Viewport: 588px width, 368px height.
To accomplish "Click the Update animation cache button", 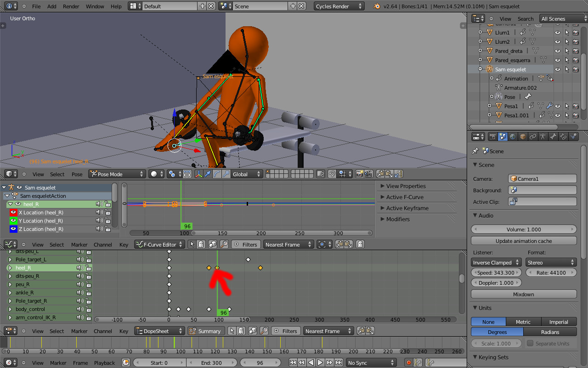I will (524, 241).
